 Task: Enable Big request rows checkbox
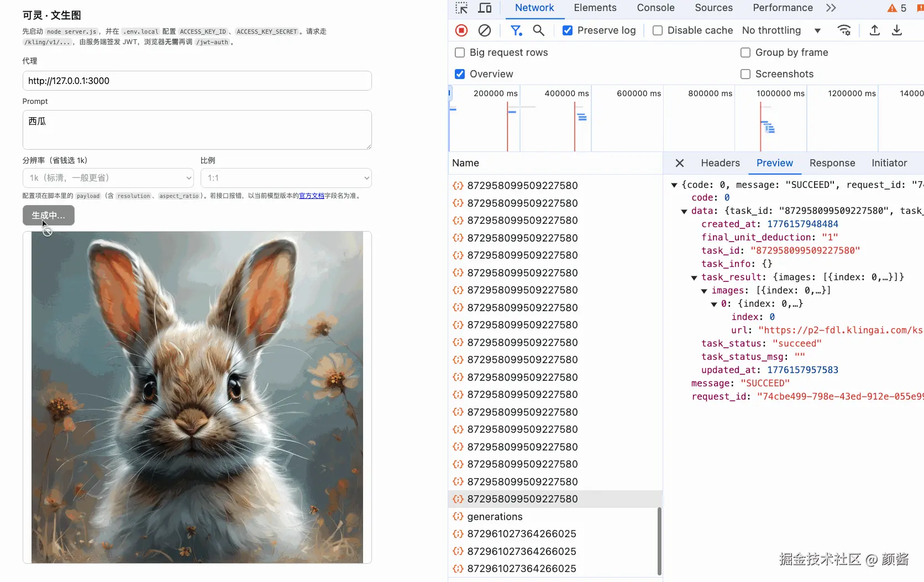[x=460, y=53]
